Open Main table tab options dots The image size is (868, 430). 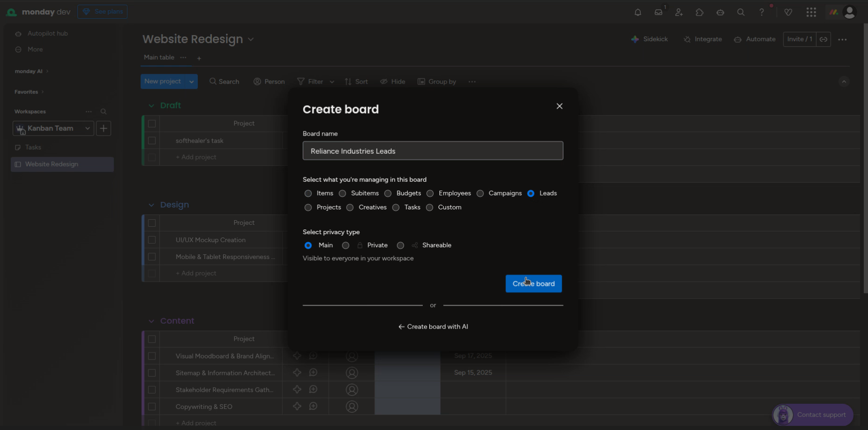(x=183, y=57)
